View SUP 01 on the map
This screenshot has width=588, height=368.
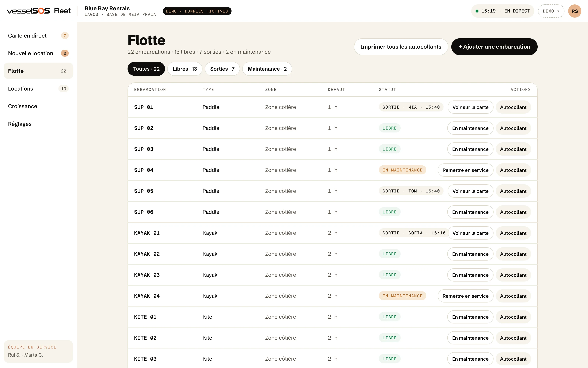(x=470, y=107)
